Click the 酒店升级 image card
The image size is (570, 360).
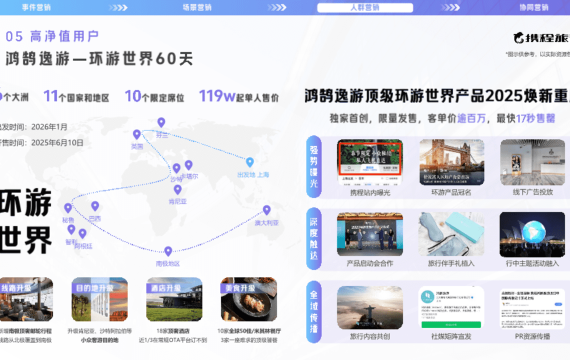(174, 299)
